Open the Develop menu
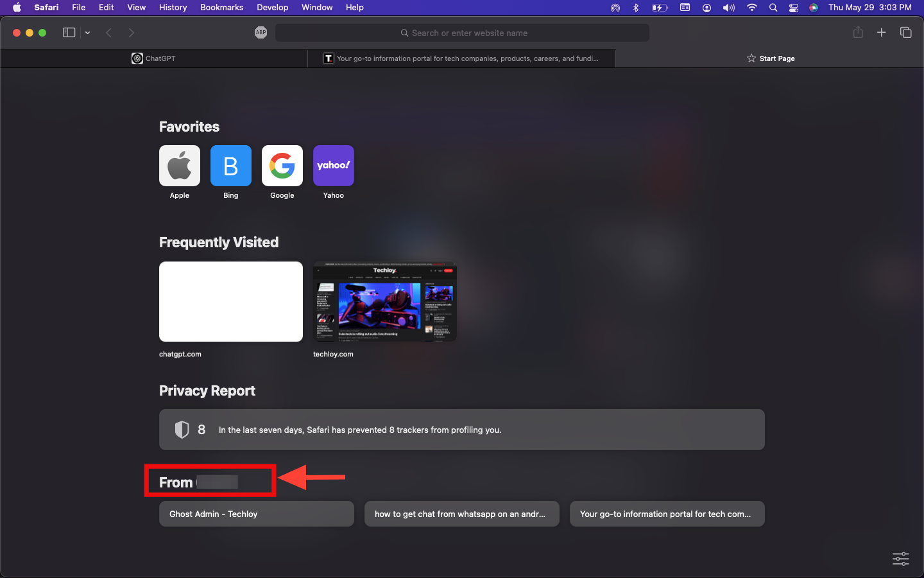The height and width of the screenshot is (578, 924). click(x=272, y=8)
